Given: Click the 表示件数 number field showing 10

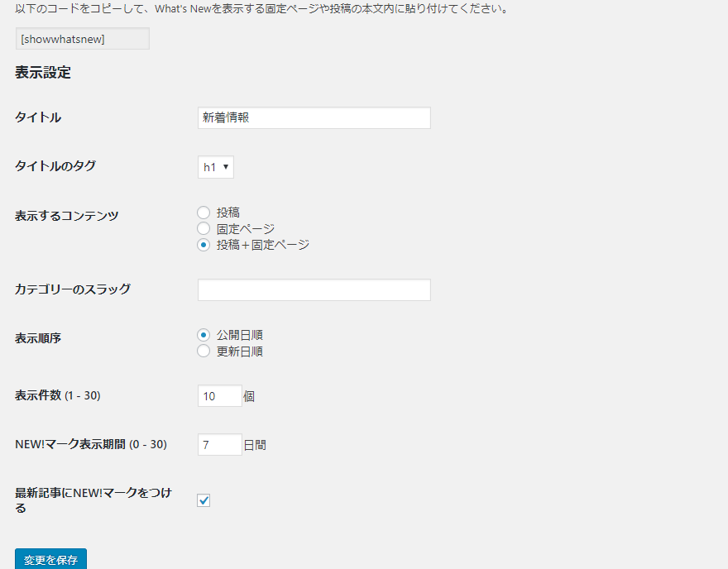Looking at the screenshot, I should coord(219,396).
